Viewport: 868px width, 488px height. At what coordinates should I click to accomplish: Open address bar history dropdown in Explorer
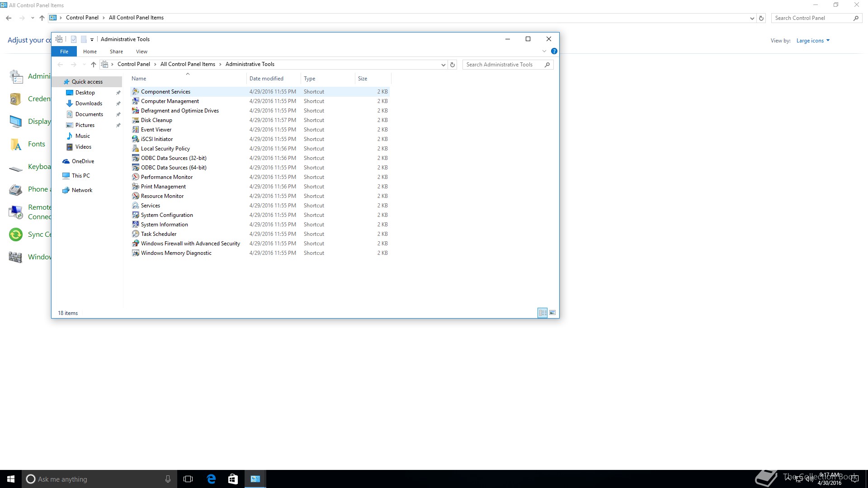[x=443, y=65]
